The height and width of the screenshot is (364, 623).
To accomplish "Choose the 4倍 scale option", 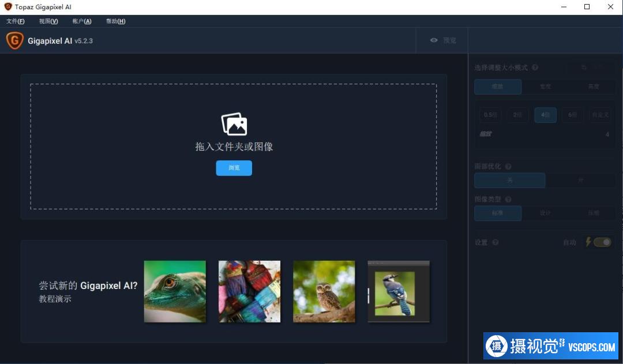I will pos(546,115).
